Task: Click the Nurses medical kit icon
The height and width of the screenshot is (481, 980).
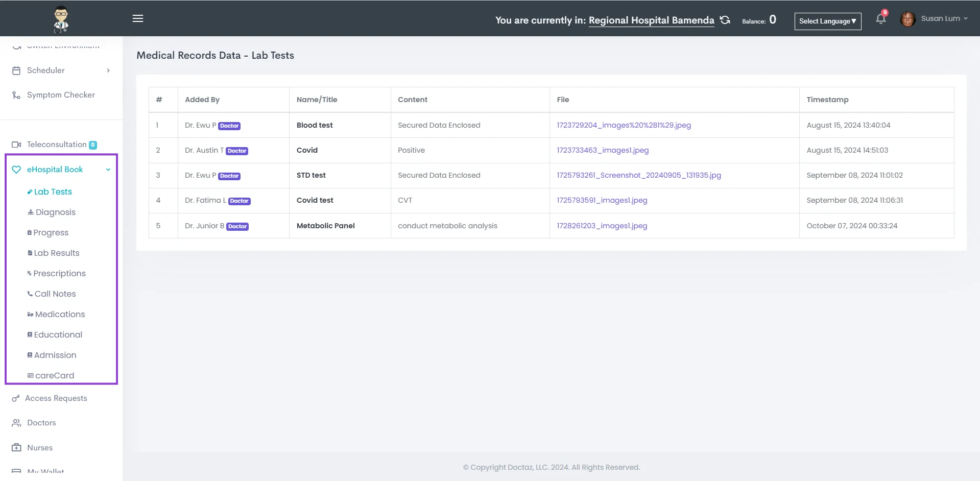Action: [x=16, y=448]
